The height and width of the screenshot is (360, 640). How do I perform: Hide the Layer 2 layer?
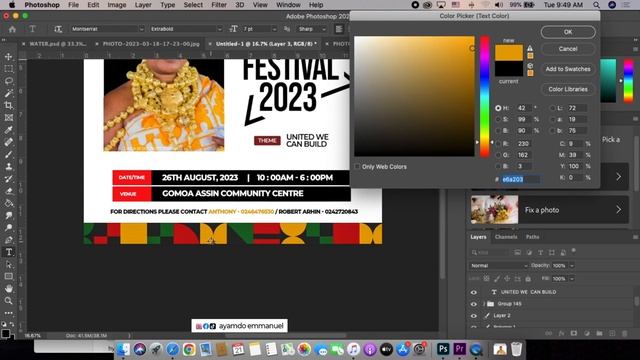[x=473, y=316]
